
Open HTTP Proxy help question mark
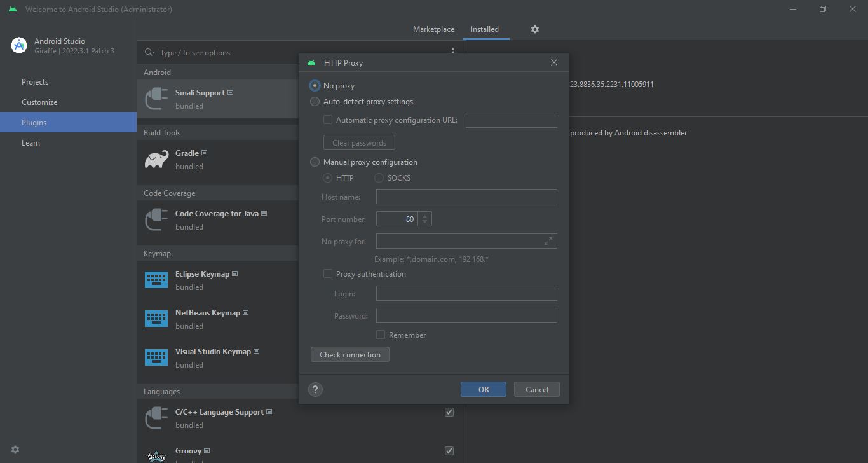[x=315, y=389]
